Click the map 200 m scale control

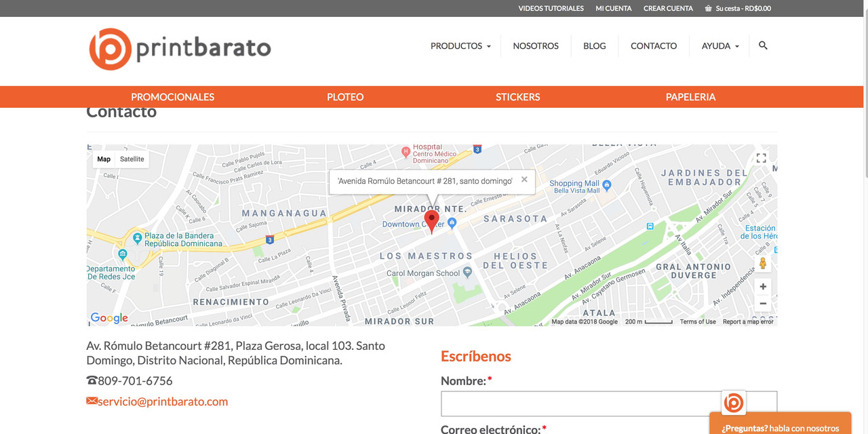pyautogui.click(x=648, y=322)
